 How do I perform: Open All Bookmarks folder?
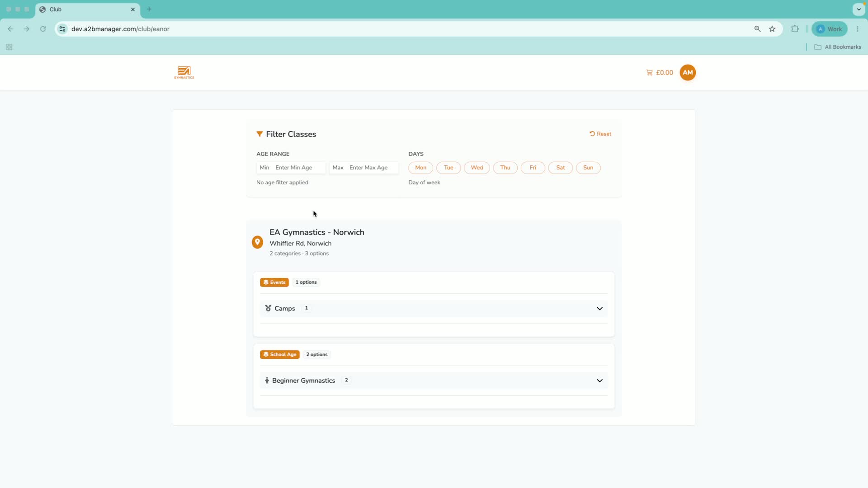tap(837, 47)
